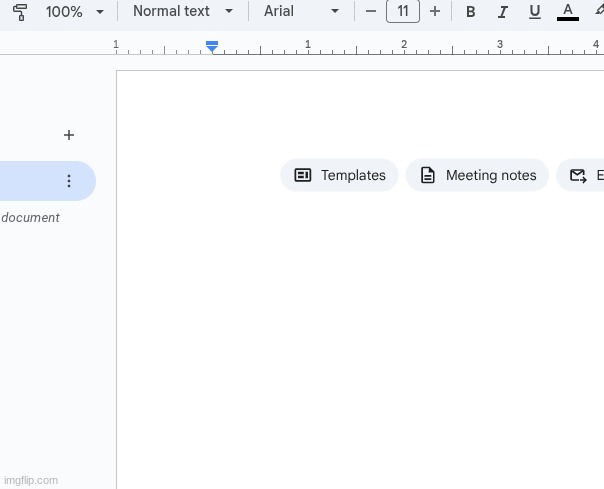Image resolution: width=604 pixels, height=489 pixels.
Task: Click the email draft chip icon
Action: click(579, 175)
